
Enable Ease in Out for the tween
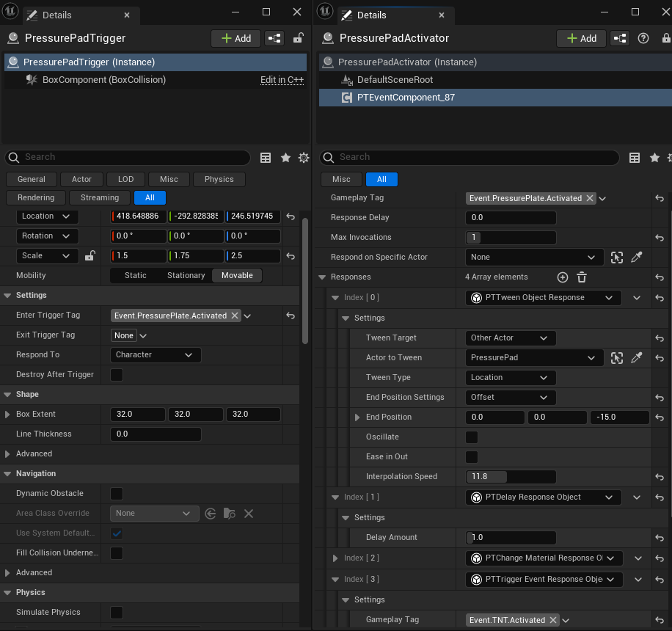(470, 456)
